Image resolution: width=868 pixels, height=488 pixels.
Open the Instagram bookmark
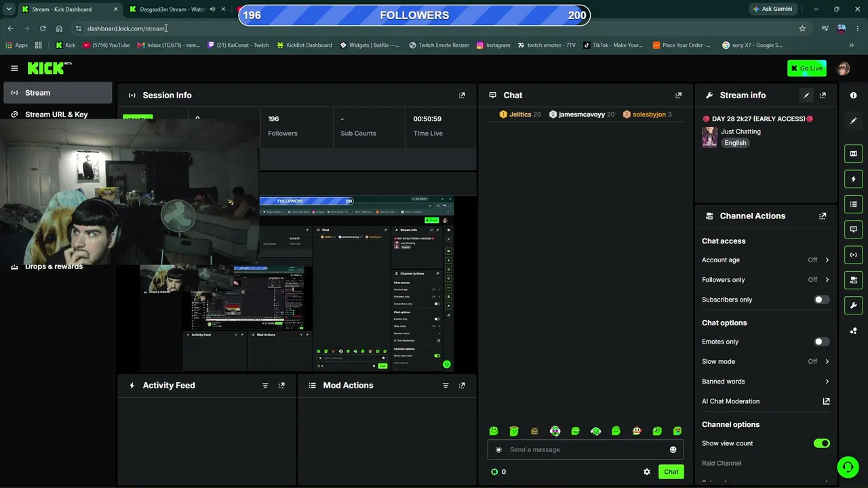[493, 45]
